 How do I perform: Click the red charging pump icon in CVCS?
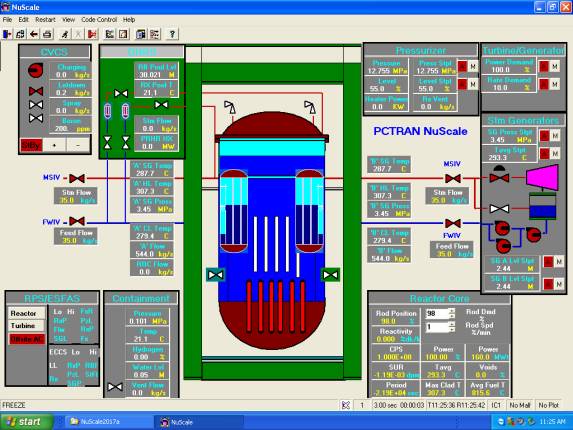point(36,70)
